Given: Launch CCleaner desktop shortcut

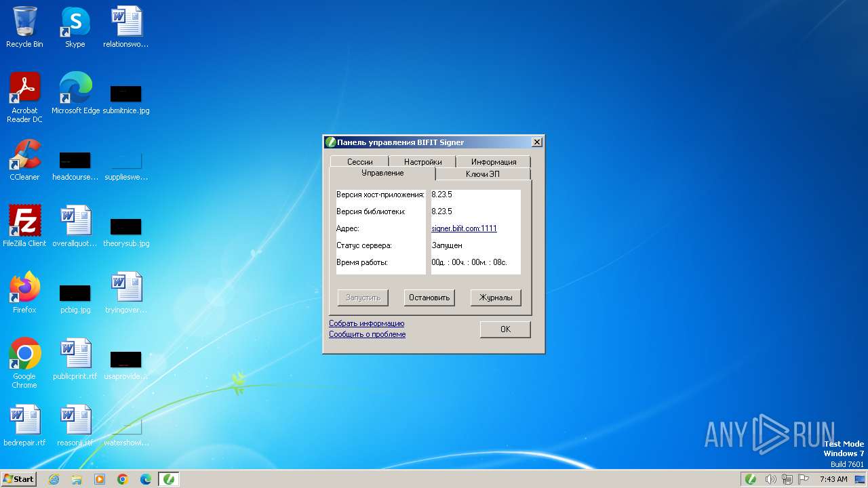Looking at the screenshot, I should (x=24, y=160).
